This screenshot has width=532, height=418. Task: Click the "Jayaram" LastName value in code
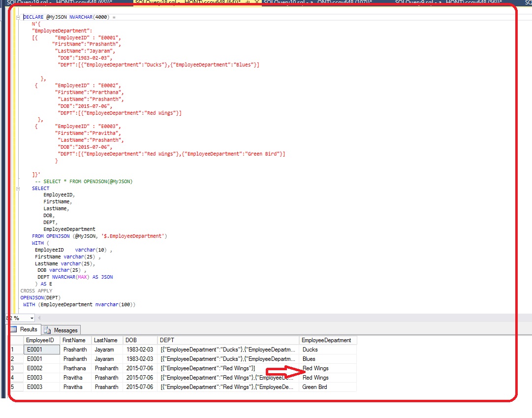101,51
